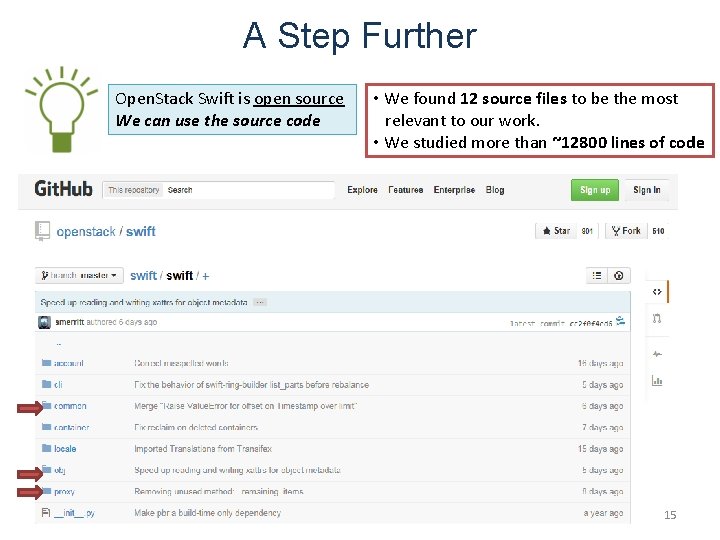Open commit Correct misspelled words
Image resolution: width=720 pixels, height=540 pixels.
(181, 363)
